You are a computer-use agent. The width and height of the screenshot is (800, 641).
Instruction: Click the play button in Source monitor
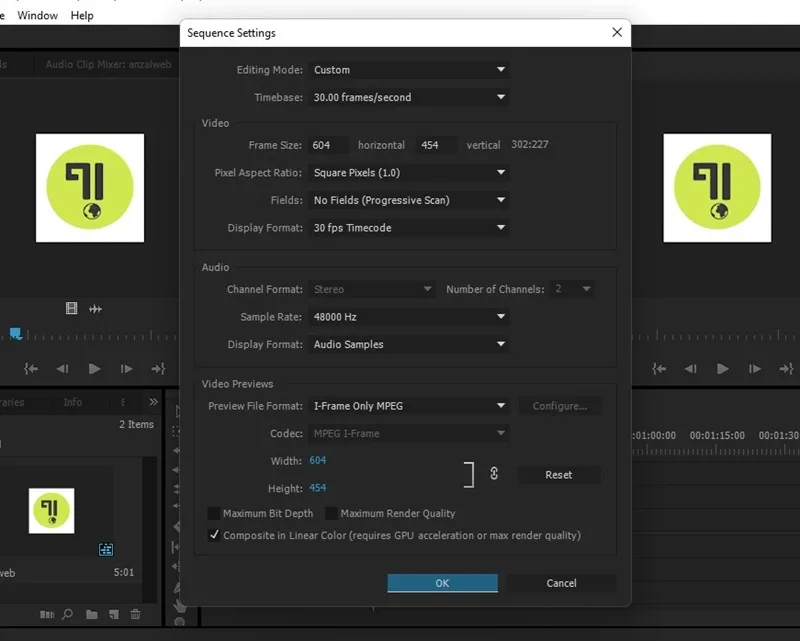click(94, 368)
